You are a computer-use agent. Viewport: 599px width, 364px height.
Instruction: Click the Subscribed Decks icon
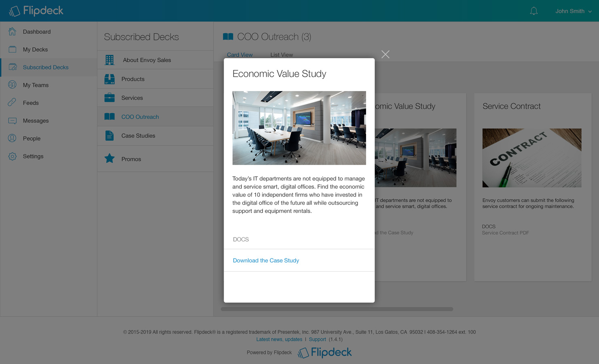(13, 67)
